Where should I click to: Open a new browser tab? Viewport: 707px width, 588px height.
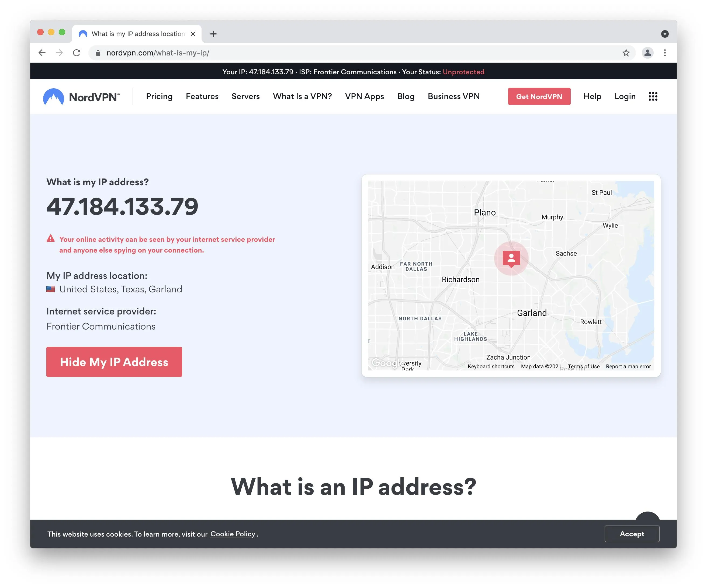pos(213,34)
